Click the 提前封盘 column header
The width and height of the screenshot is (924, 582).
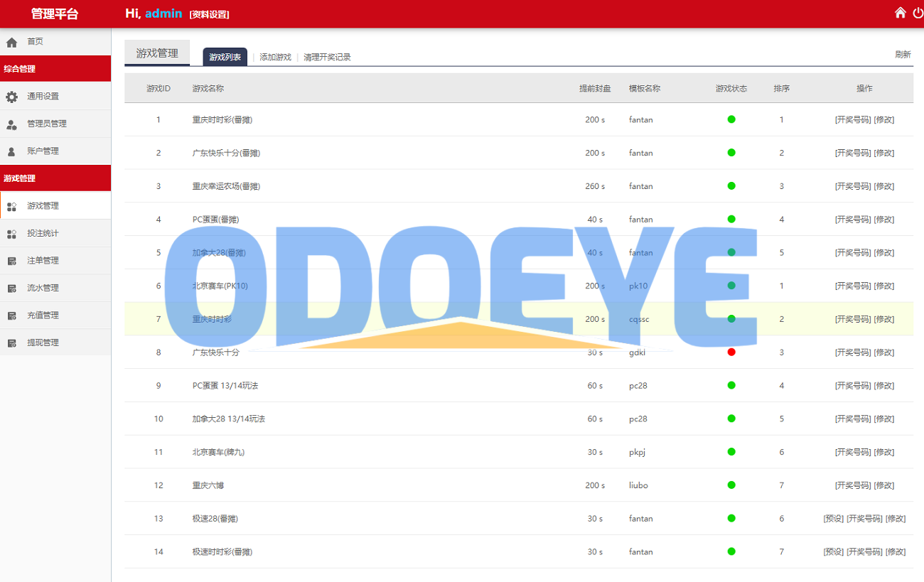point(595,89)
